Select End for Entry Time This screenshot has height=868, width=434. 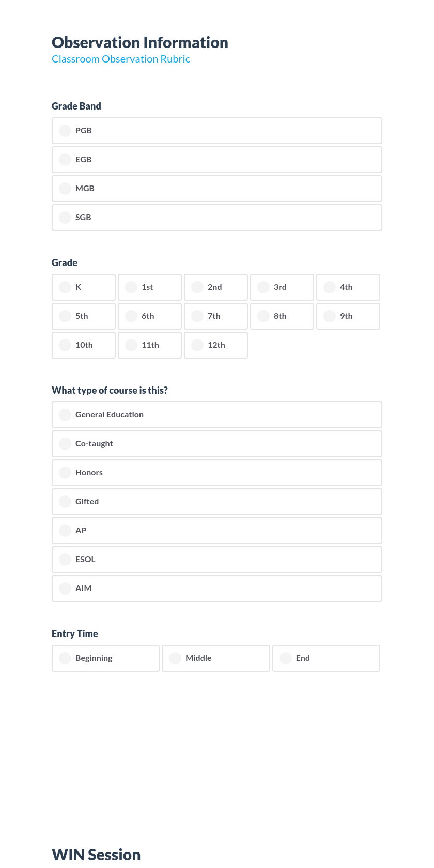click(x=326, y=658)
